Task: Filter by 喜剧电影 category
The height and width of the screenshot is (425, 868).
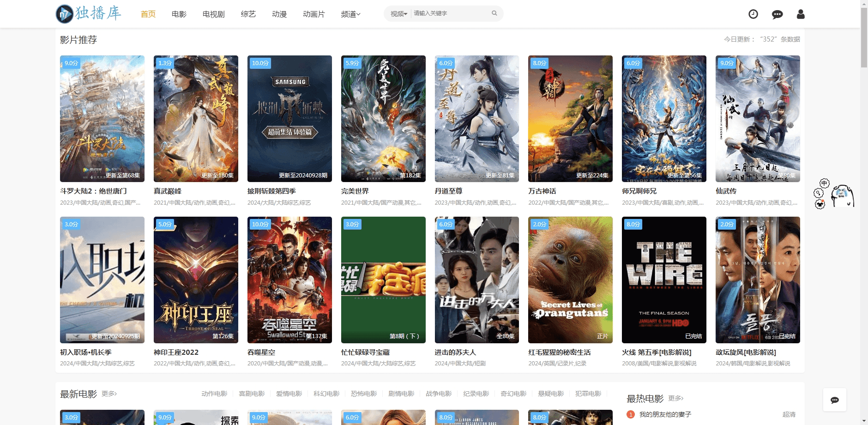Action: point(252,394)
